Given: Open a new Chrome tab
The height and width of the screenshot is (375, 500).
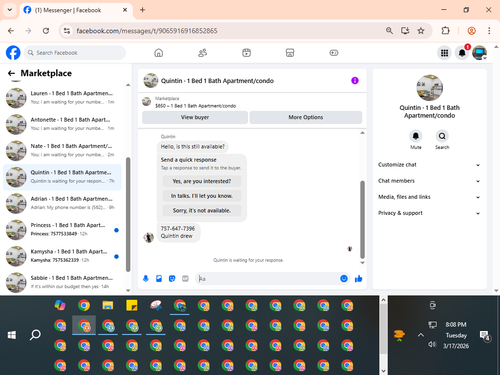Looking at the screenshot, I should point(142,10).
